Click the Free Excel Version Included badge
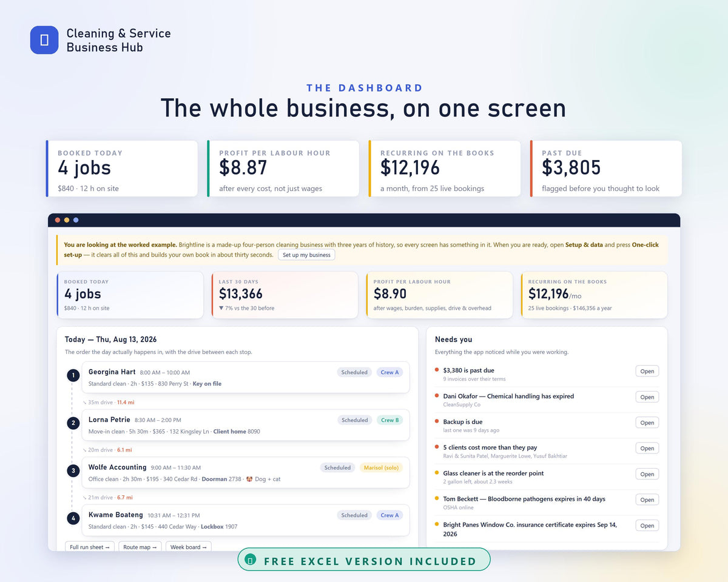The width and height of the screenshot is (728, 582). (364, 560)
